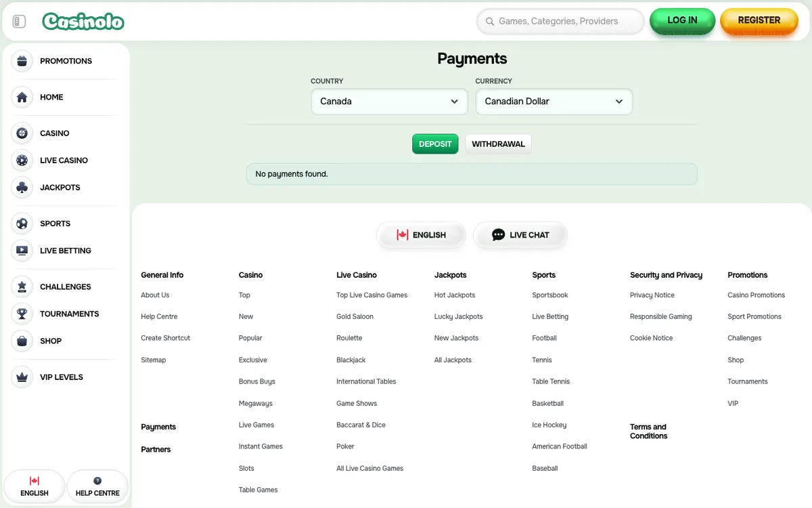Click the Table Tennis link

[x=551, y=382]
